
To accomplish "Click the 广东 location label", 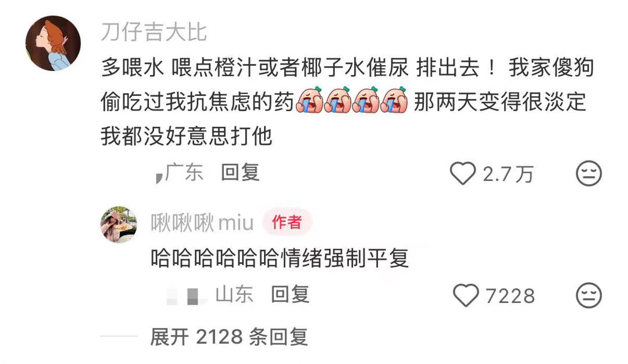I will point(184,173).
